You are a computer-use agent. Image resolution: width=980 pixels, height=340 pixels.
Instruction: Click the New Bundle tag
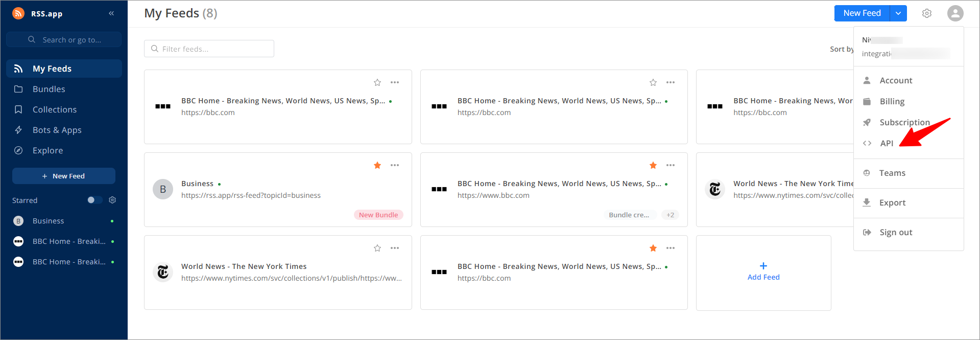click(x=378, y=215)
